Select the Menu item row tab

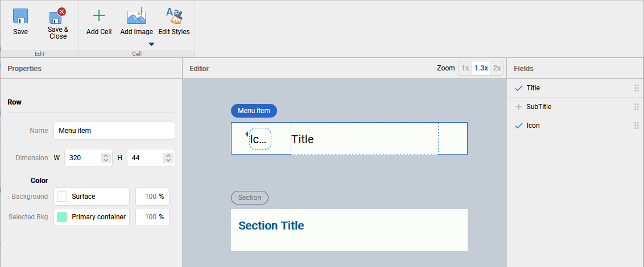click(x=254, y=111)
